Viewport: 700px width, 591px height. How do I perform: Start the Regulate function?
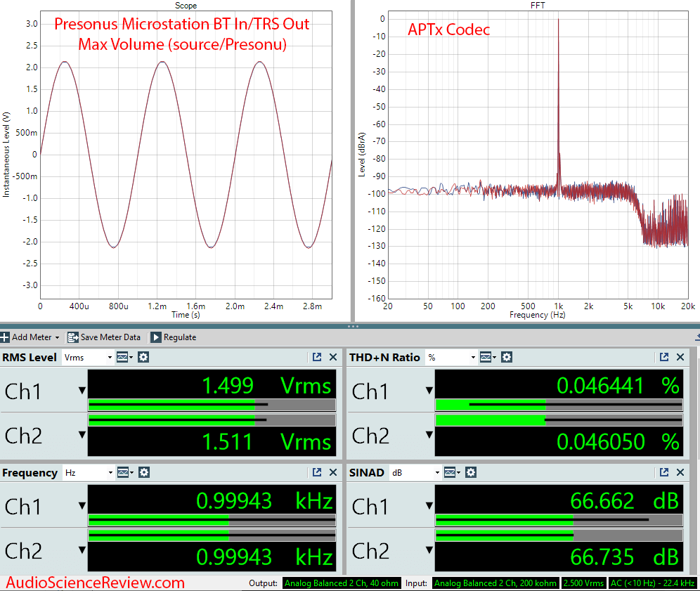click(174, 337)
